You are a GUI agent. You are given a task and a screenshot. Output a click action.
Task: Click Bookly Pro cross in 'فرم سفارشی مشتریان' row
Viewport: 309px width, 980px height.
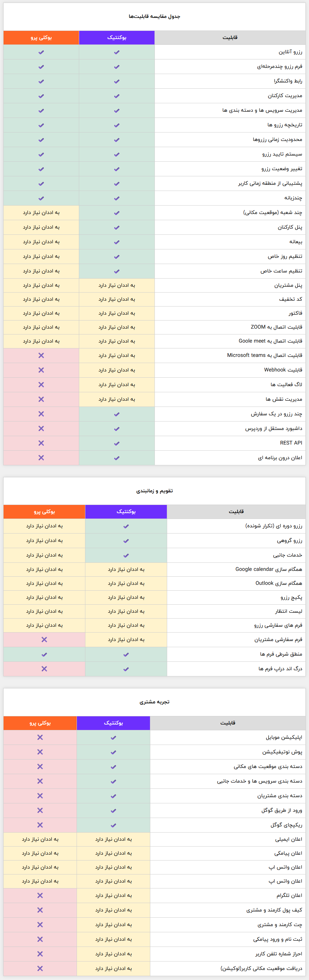(x=44, y=639)
